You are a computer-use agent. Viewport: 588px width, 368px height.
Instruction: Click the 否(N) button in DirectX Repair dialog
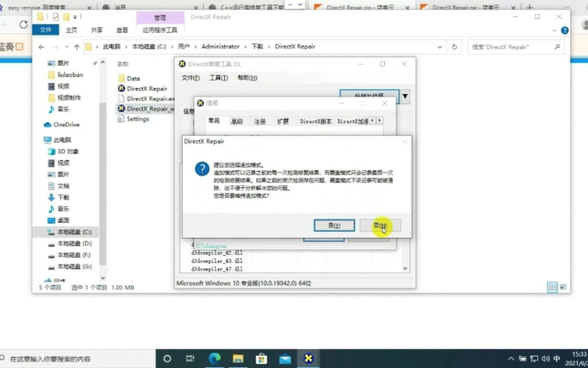(380, 225)
